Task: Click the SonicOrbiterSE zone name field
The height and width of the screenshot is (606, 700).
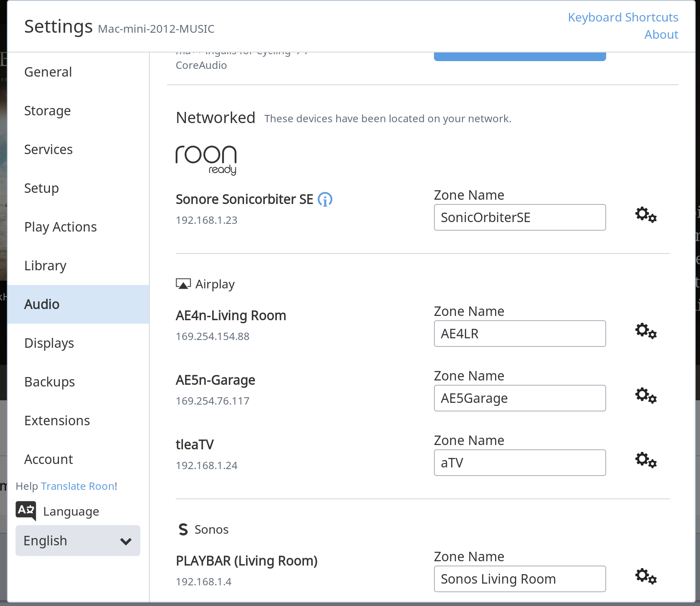Action: pyautogui.click(x=520, y=217)
